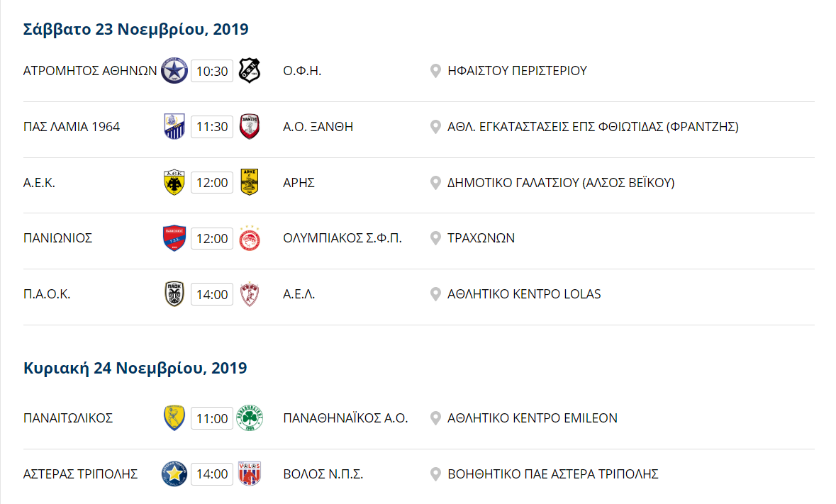Select the Aris yellow team crest
836x504 pixels.
pyautogui.click(x=249, y=182)
